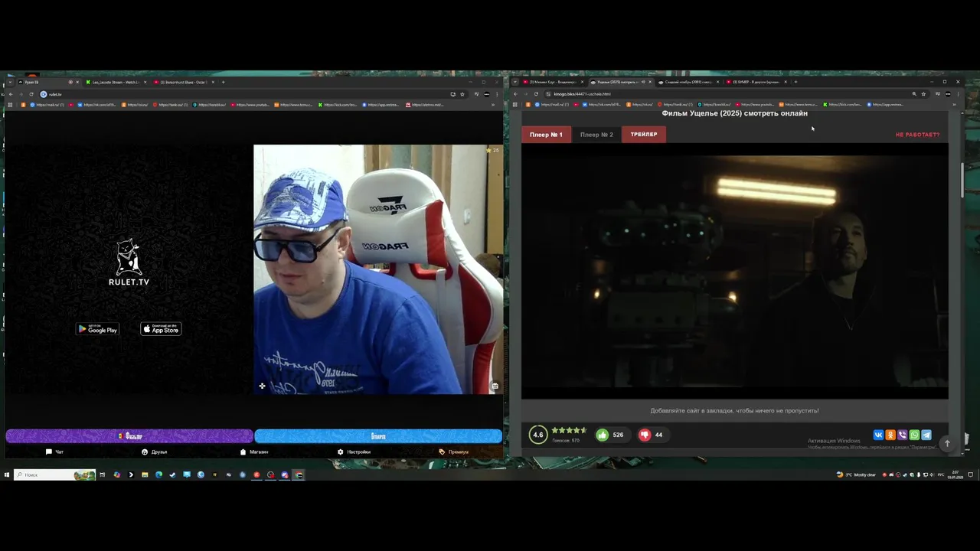Share via the Odnoklassniki icon
980x551 pixels.
pyautogui.click(x=890, y=435)
